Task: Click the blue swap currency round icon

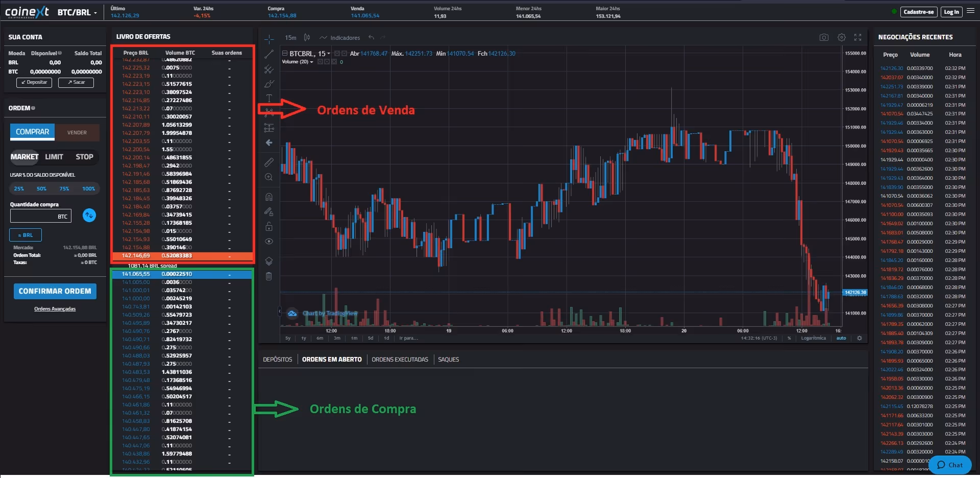Action: (89, 216)
